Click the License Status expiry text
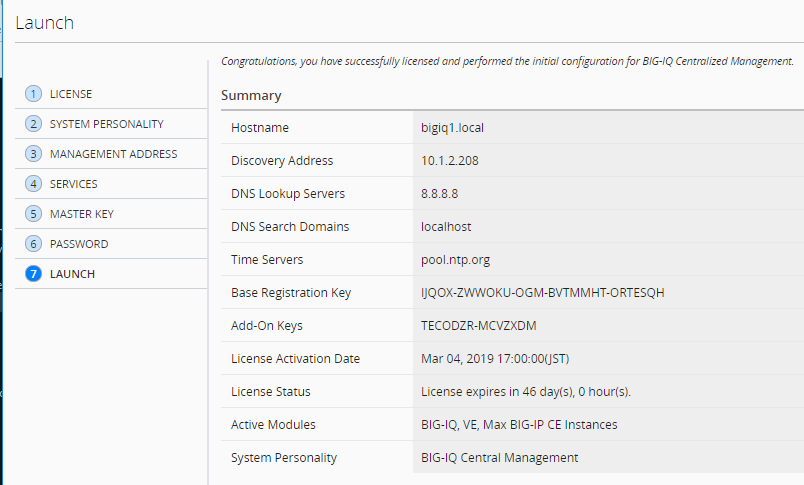This screenshot has height=485, width=804. click(x=526, y=392)
